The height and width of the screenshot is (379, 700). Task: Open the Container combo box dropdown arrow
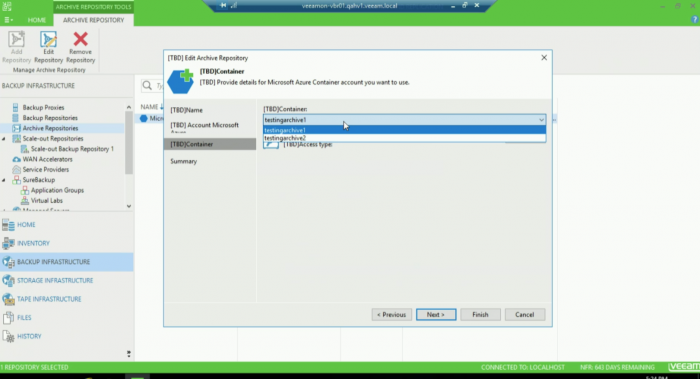[x=541, y=120]
